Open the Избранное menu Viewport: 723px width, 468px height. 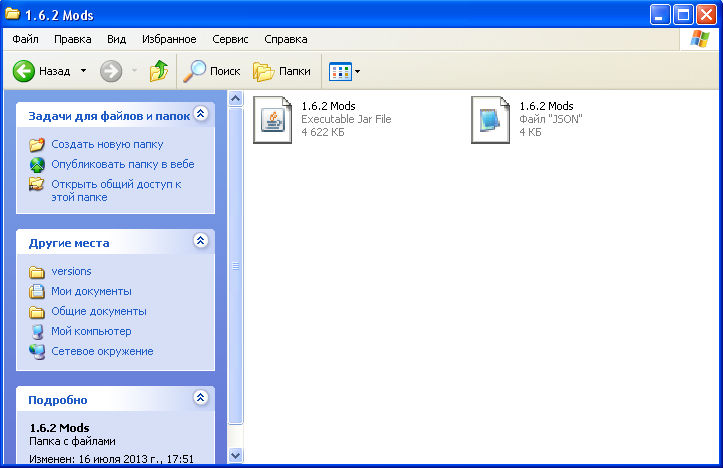coord(169,39)
